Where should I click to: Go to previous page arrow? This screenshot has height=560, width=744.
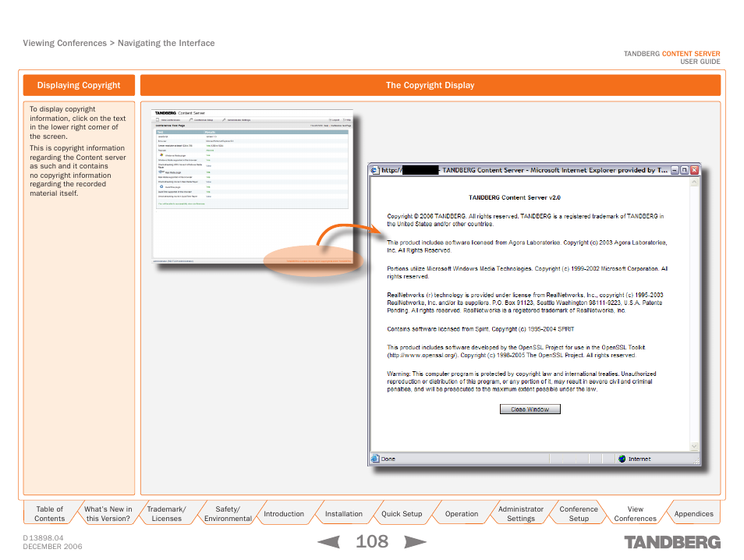pos(329,541)
